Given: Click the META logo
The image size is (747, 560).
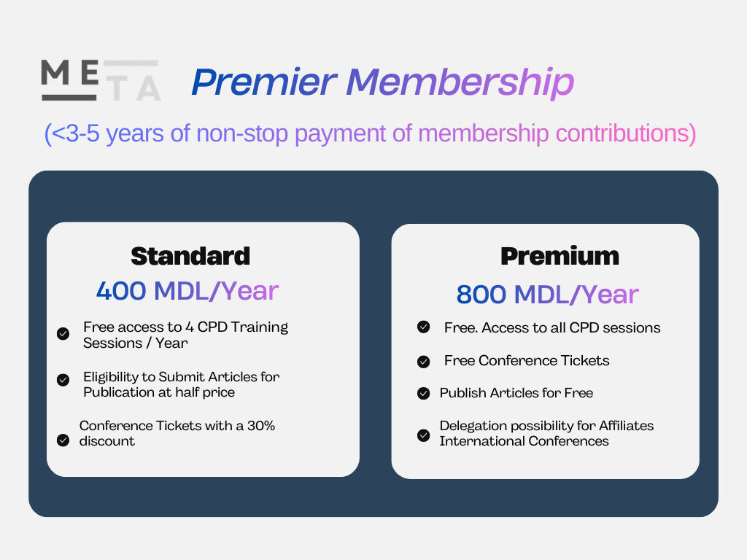Looking at the screenshot, I should pyautogui.click(x=101, y=80).
